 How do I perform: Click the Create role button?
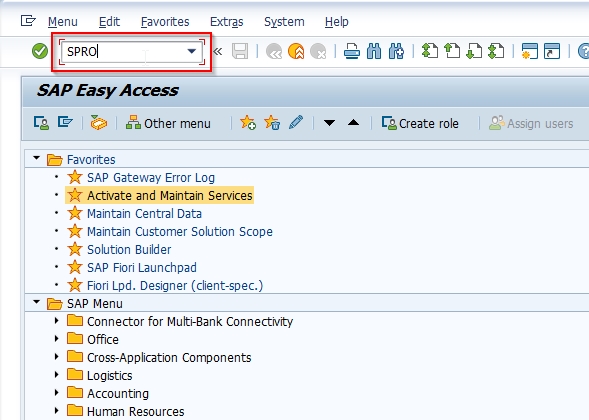(420, 123)
